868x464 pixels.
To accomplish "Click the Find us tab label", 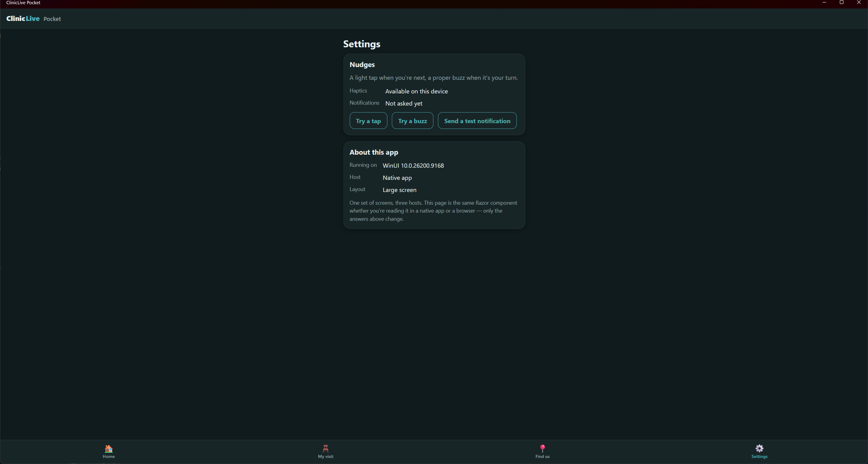I will tap(542, 457).
